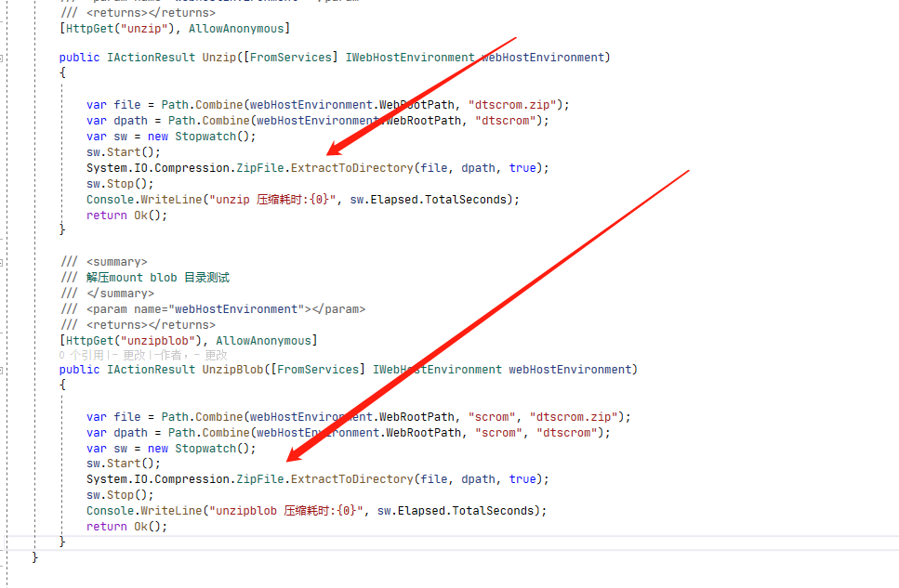Click the webHostEnvironment parameter in the UnzipBlob signature
Screen dimensions: 899x588
(571, 370)
